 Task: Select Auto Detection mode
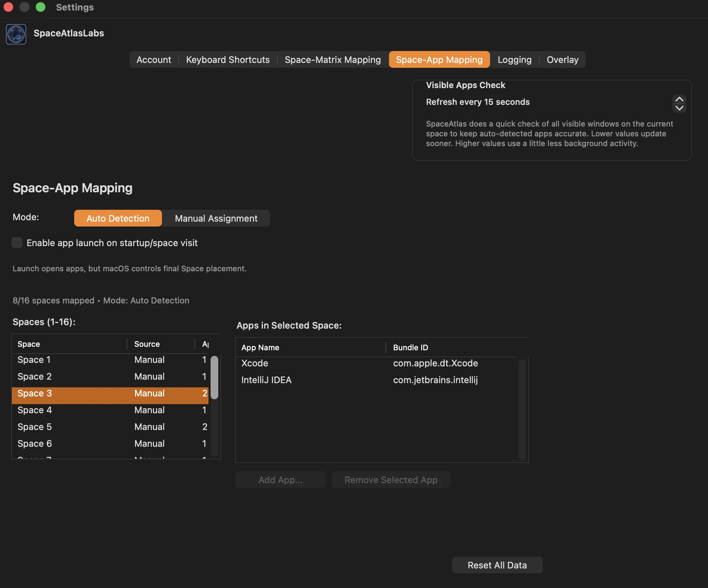(x=118, y=218)
